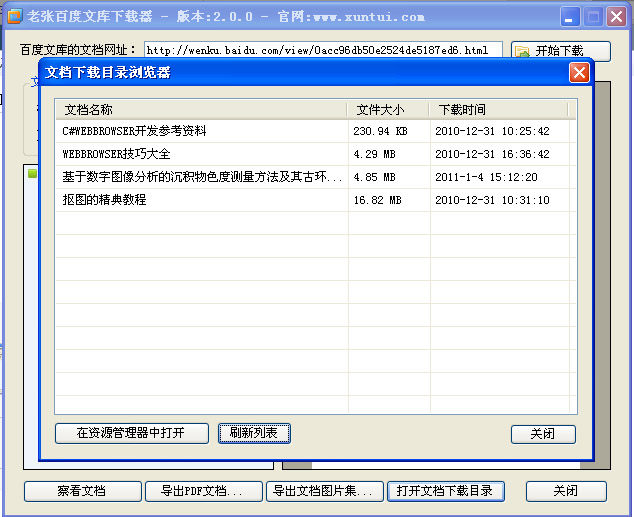The image size is (634, 517).
Task: Click the app icon in main title bar
Action: pos(15,16)
